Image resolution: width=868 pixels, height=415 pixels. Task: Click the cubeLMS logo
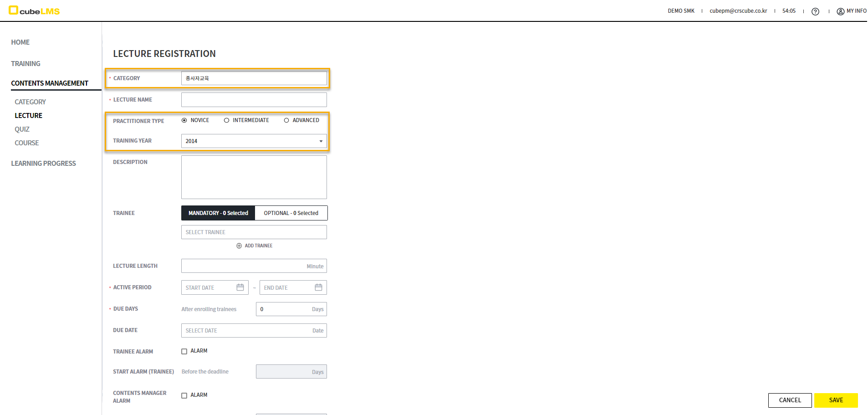(35, 10)
